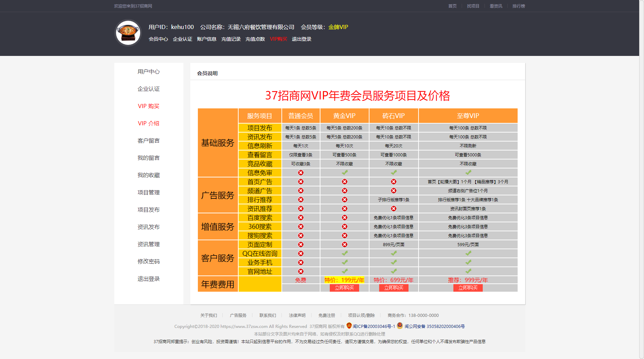Click red cross for 搜狗搜索 普通会员

click(301, 235)
